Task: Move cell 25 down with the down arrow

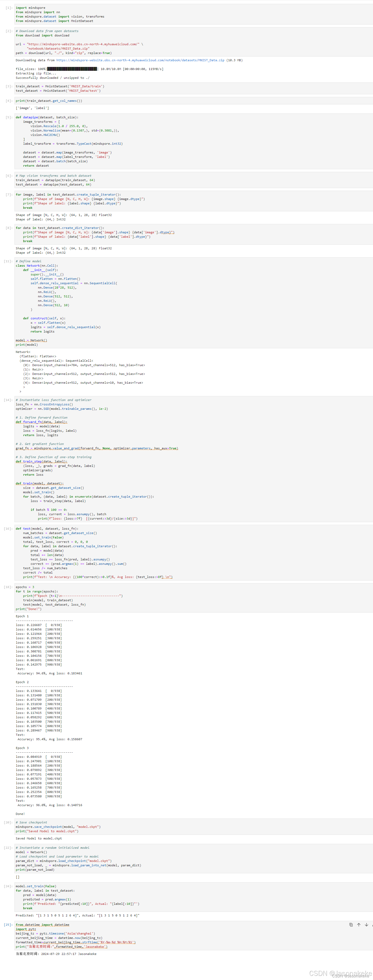Action: click(x=367, y=925)
